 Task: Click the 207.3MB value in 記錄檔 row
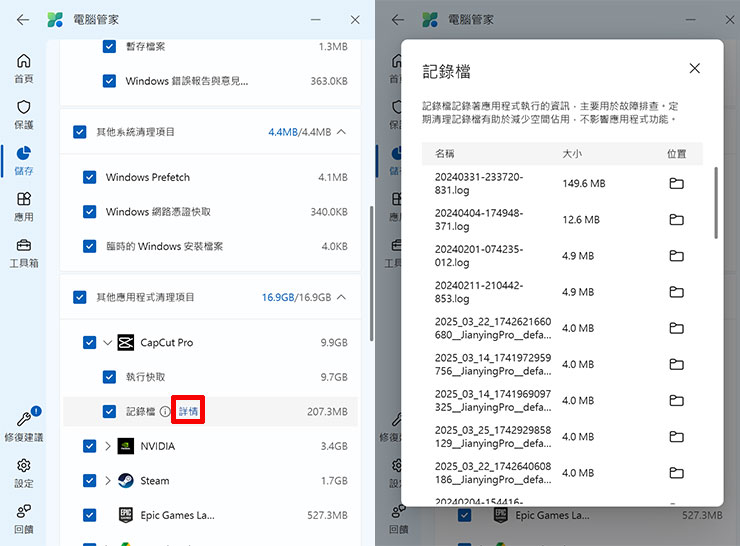tap(327, 412)
